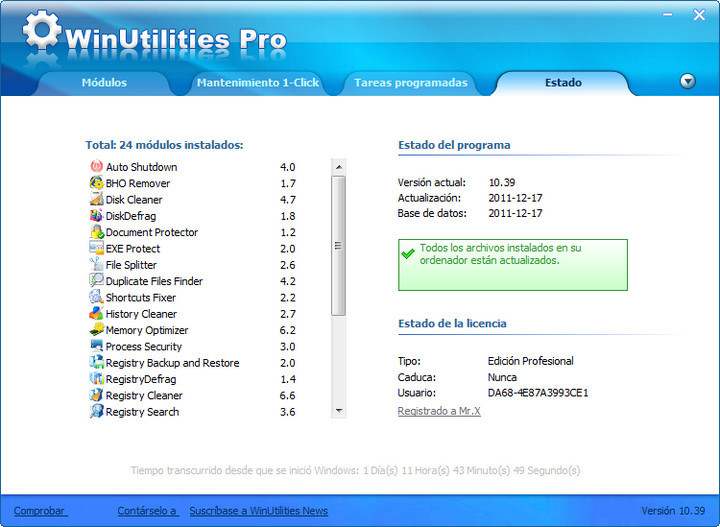Select the Disk Cleaner icon
The image size is (720, 527).
tap(96, 199)
